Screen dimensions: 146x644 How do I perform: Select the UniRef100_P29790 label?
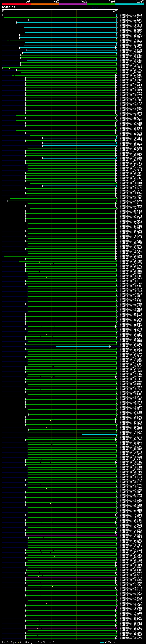point(131,32)
